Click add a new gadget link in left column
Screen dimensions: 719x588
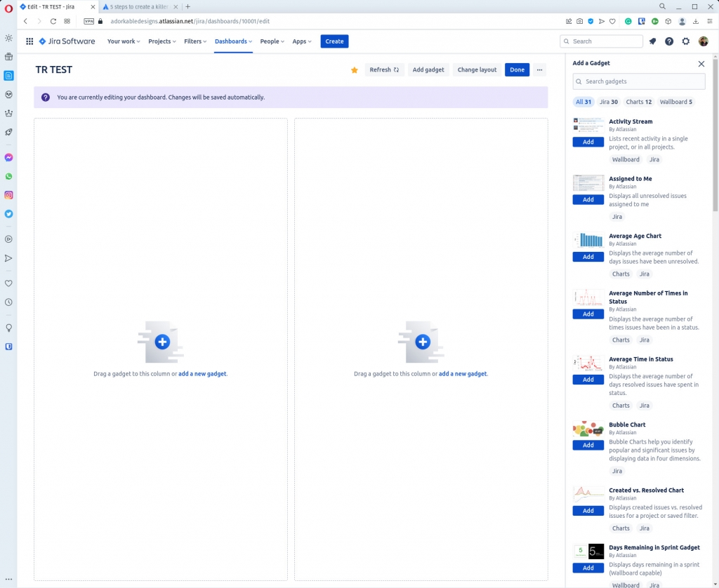202,373
